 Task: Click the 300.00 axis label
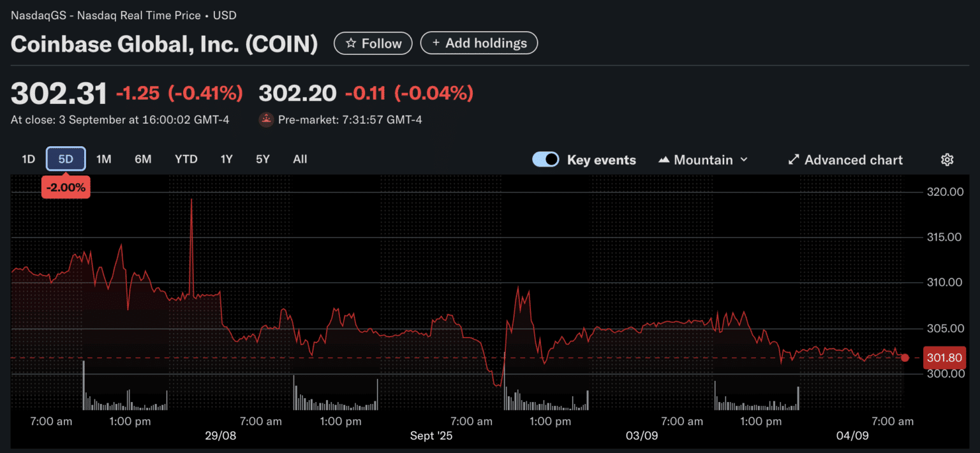[x=944, y=373]
